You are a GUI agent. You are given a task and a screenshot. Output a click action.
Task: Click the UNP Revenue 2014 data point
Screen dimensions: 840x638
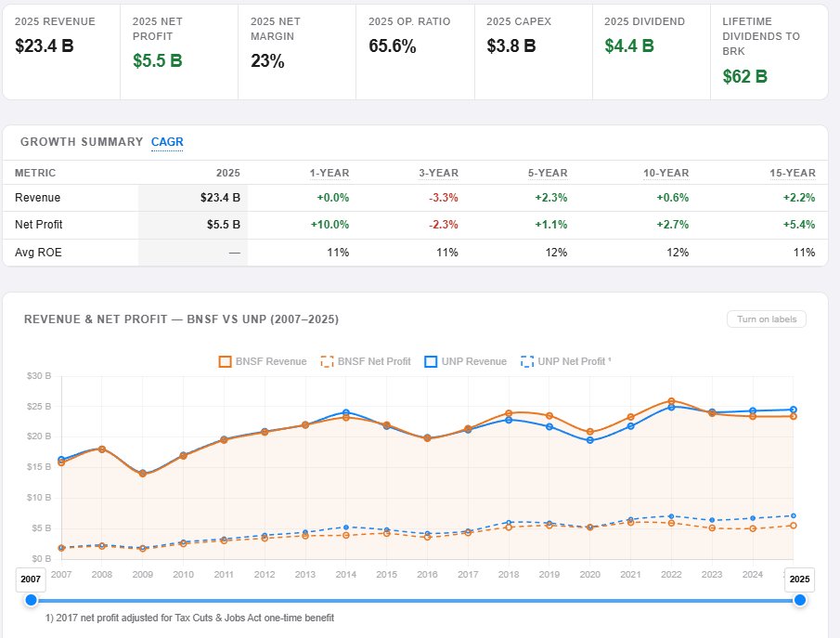pos(346,412)
